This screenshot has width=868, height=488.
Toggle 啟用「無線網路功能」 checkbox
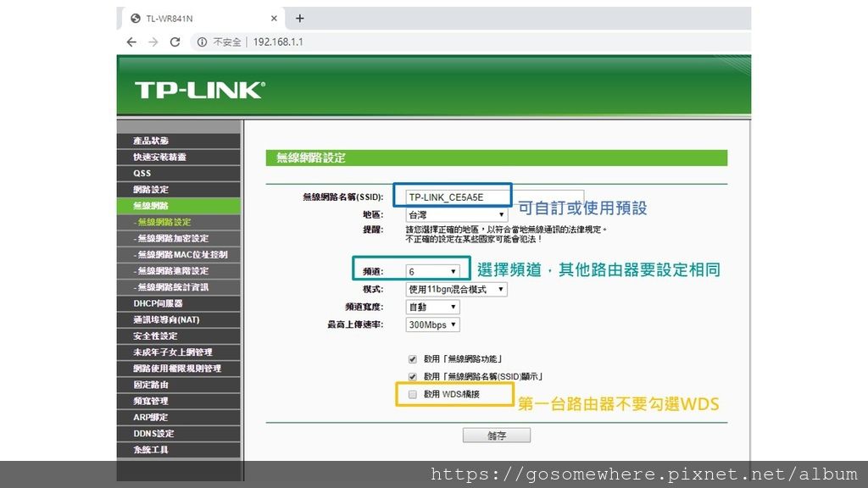[413, 359]
